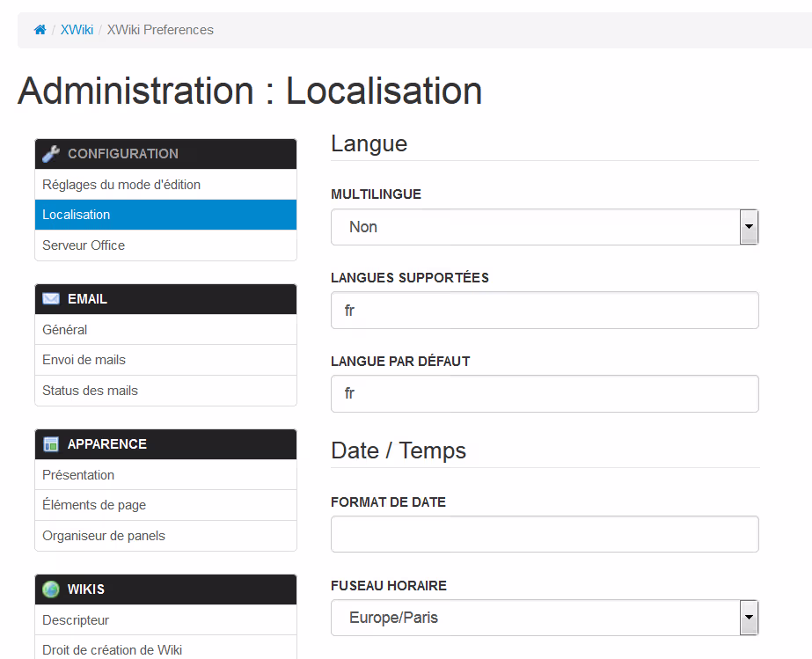This screenshot has width=812, height=659.
Task: Click the Email envelope icon
Action: (x=51, y=299)
